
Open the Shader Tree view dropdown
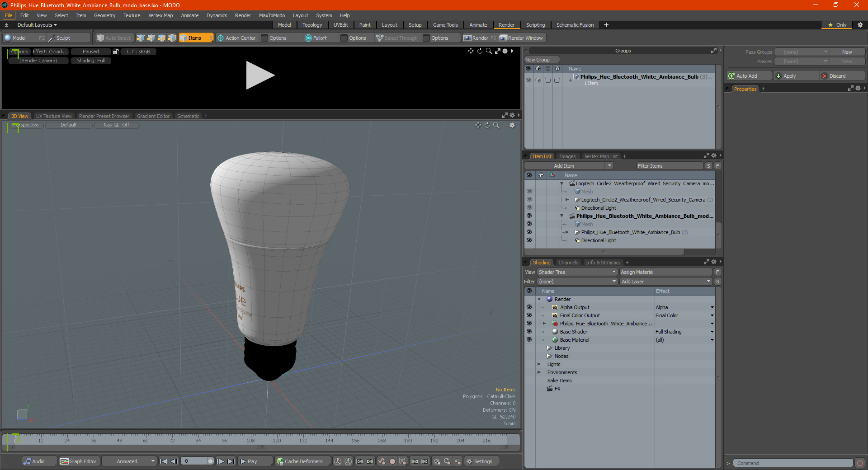(577, 272)
